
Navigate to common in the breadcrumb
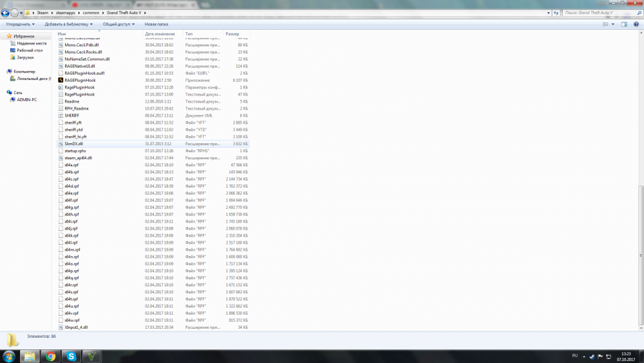(x=91, y=13)
